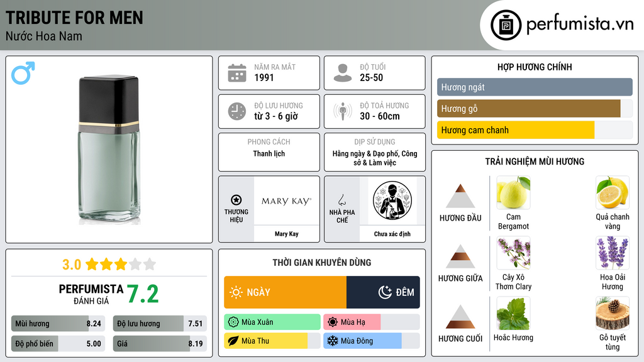Click the Hương cuối pyramid icon

460,317
